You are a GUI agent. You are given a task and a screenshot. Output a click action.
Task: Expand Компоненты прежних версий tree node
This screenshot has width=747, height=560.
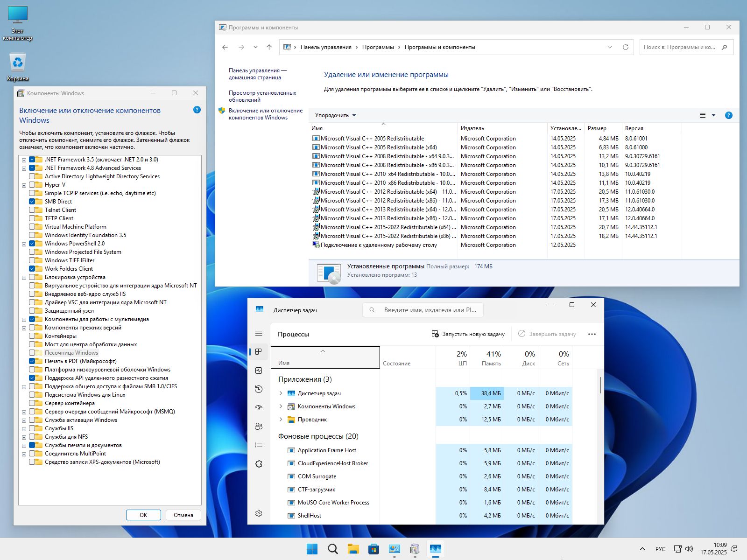[x=24, y=328]
